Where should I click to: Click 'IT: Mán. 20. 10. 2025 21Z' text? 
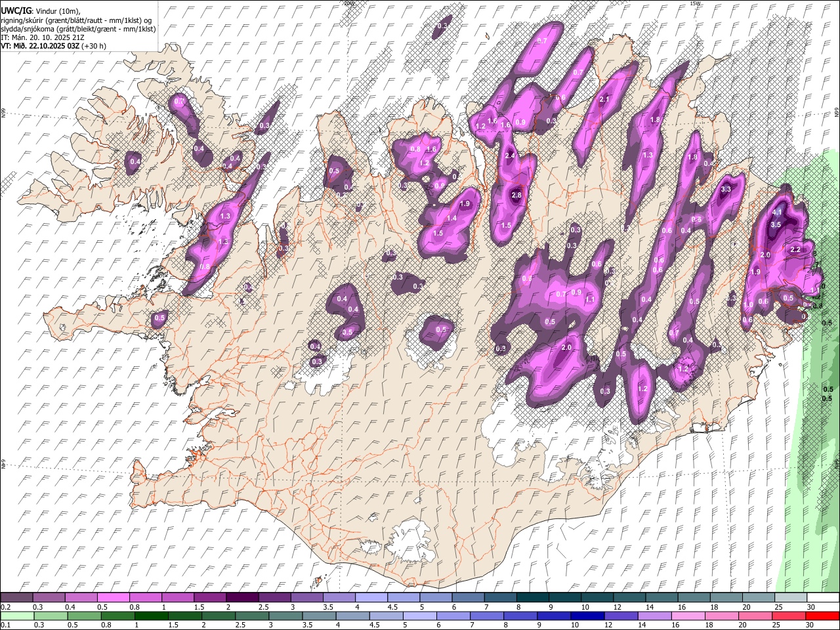[x=42, y=37]
